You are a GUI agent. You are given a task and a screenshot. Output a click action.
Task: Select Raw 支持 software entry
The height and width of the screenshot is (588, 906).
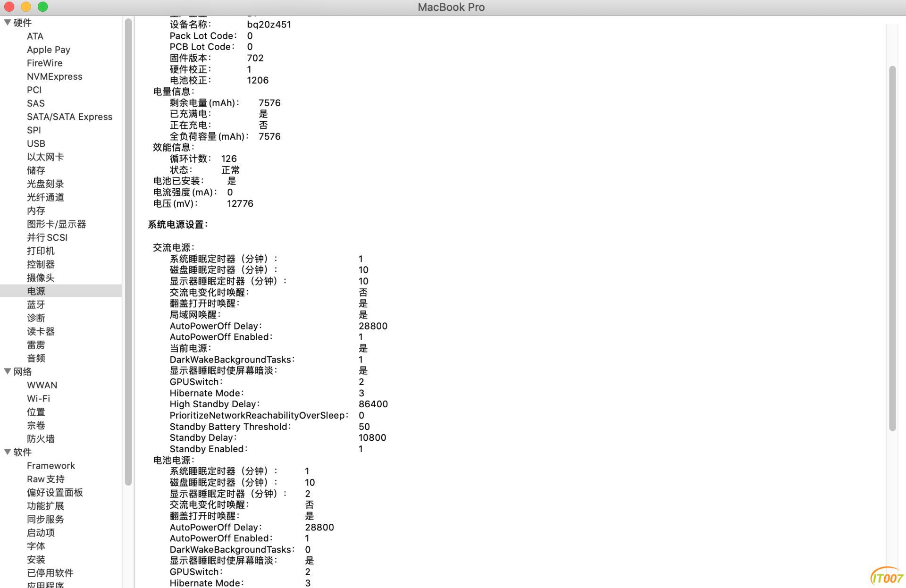(x=46, y=479)
